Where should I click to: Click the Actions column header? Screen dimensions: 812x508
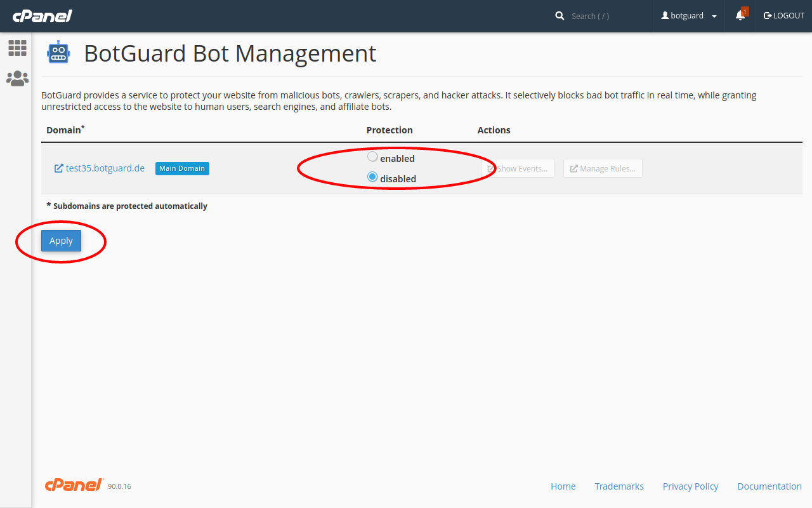(494, 130)
